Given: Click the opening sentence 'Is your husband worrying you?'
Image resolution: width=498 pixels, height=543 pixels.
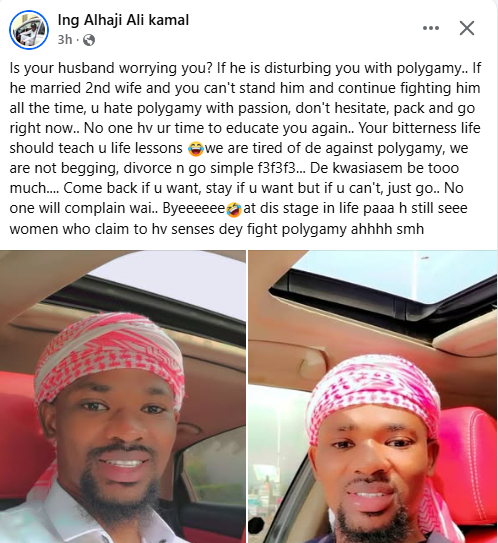Looking at the screenshot, I should (110, 68).
